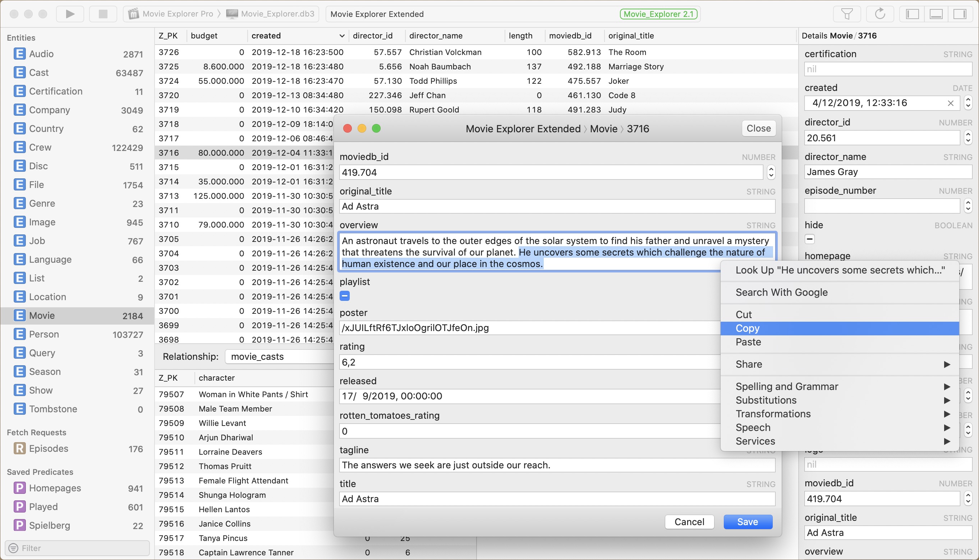The height and width of the screenshot is (560, 979).
Task: Select the Language entity
Action: point(78,260)
